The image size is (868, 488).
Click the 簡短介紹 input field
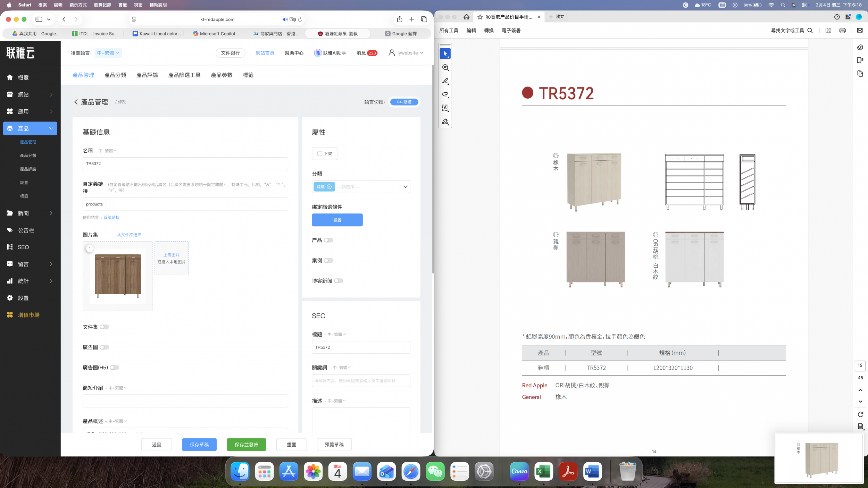(185, 401)
